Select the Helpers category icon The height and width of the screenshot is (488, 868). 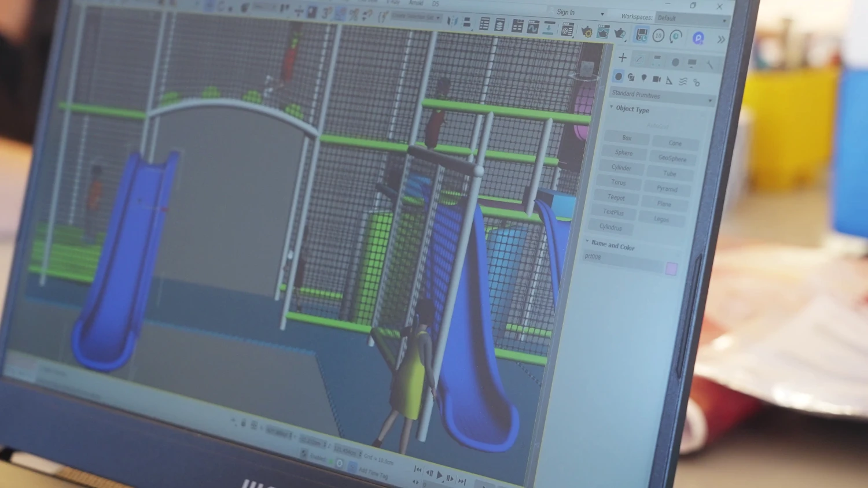pyautogui.click(x=670, y=80)
